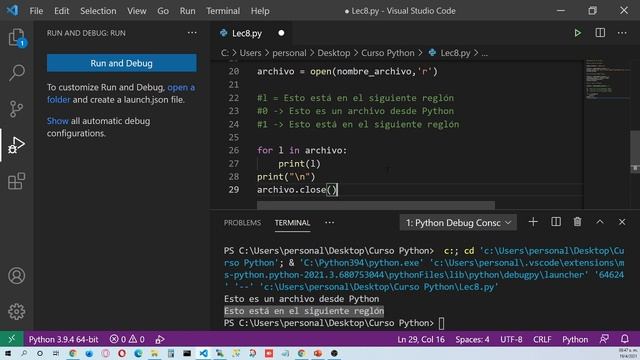Open the File menu
The height and width of the screenshot is (360, 640).
pyautogui.click(x=36, y=11)
